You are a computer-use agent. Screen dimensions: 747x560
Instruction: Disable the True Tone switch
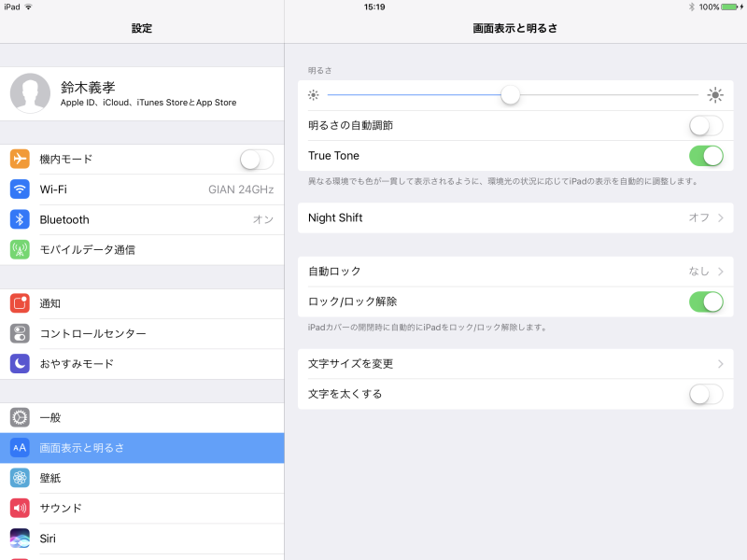click(x=706, y=155)
